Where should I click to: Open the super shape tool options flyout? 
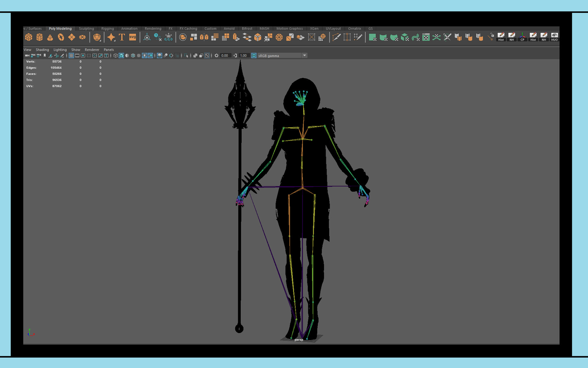click(114, 41)
